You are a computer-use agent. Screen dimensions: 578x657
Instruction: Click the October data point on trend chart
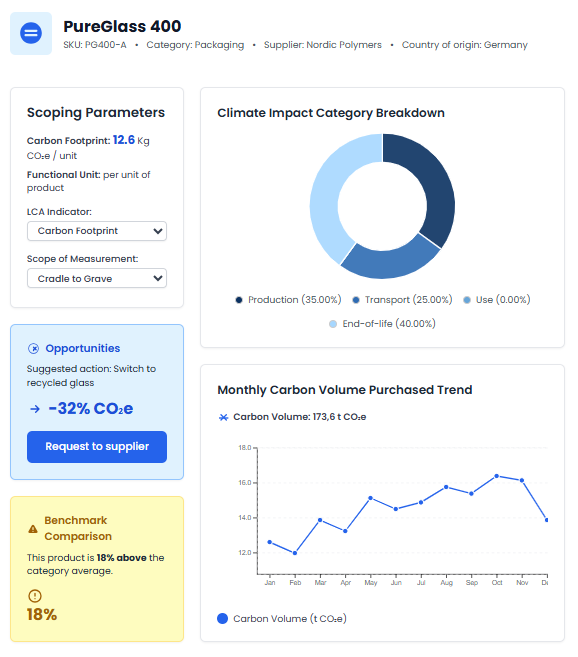[x=497, y=476]
